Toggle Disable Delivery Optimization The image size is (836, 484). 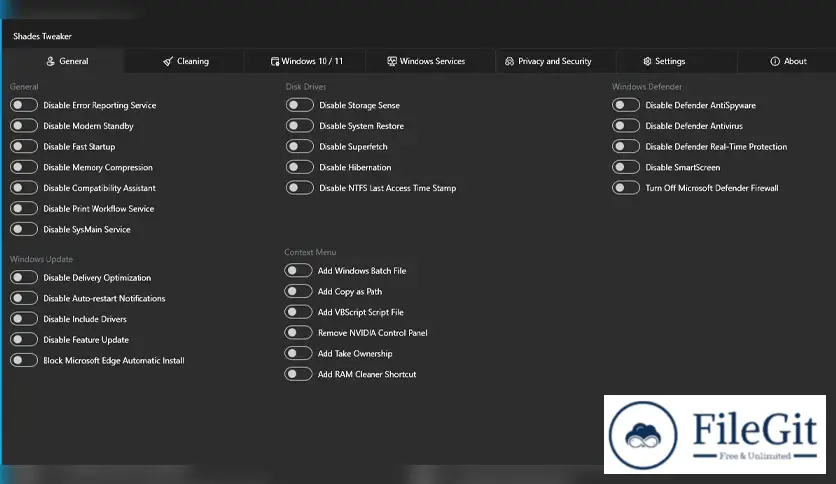click(24, 277)
